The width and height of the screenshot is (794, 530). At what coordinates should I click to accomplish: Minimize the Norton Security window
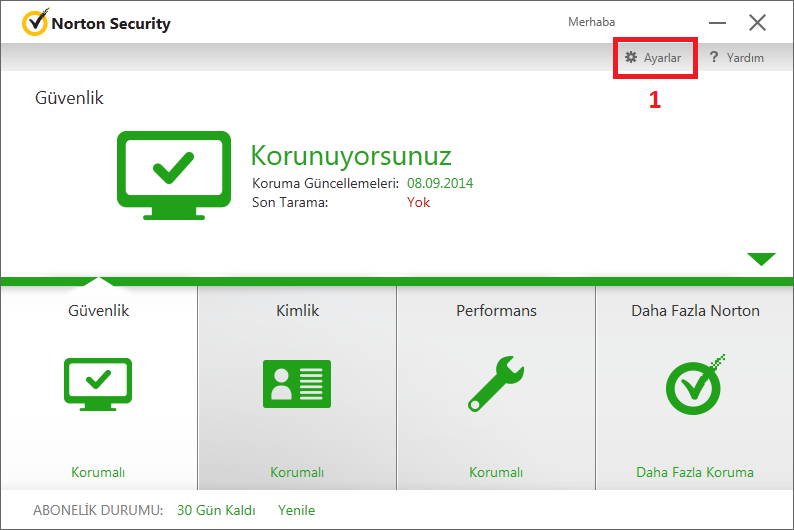[x=717, y=23]
